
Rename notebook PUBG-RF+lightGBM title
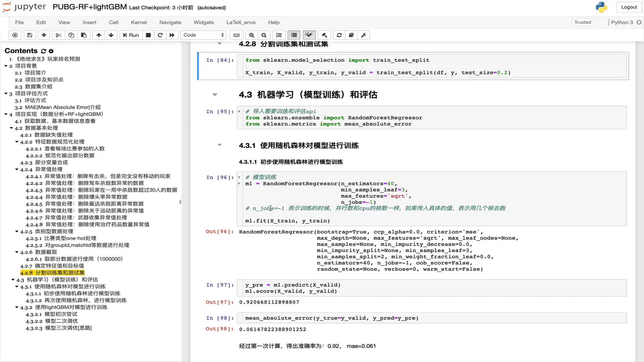tap(90, 7)
